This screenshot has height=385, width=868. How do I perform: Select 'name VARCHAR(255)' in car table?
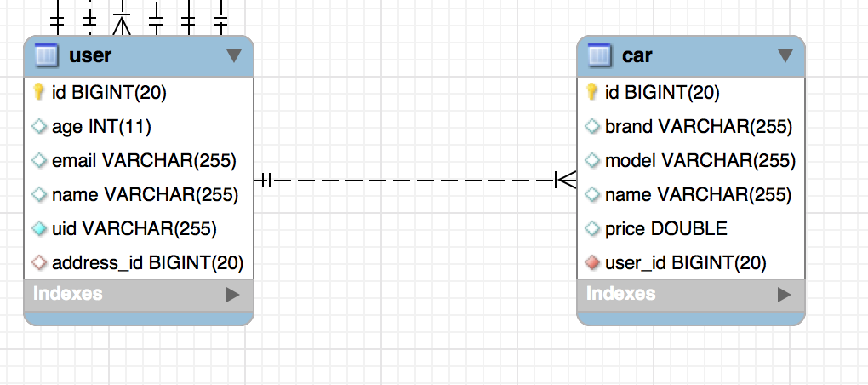(698, 194)
